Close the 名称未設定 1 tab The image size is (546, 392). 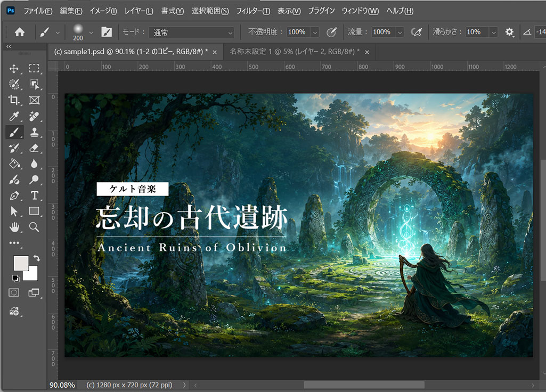coord(367,52)
